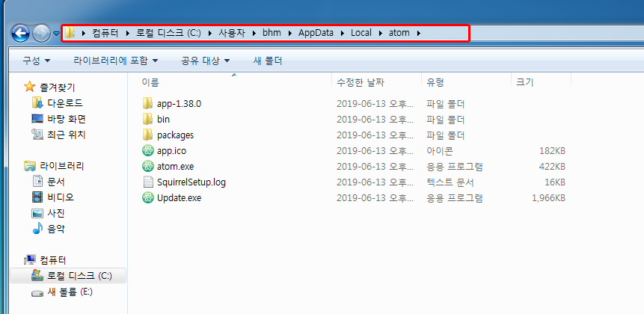Open 바탕 화면 in the navigation pane

pos(66,119)
